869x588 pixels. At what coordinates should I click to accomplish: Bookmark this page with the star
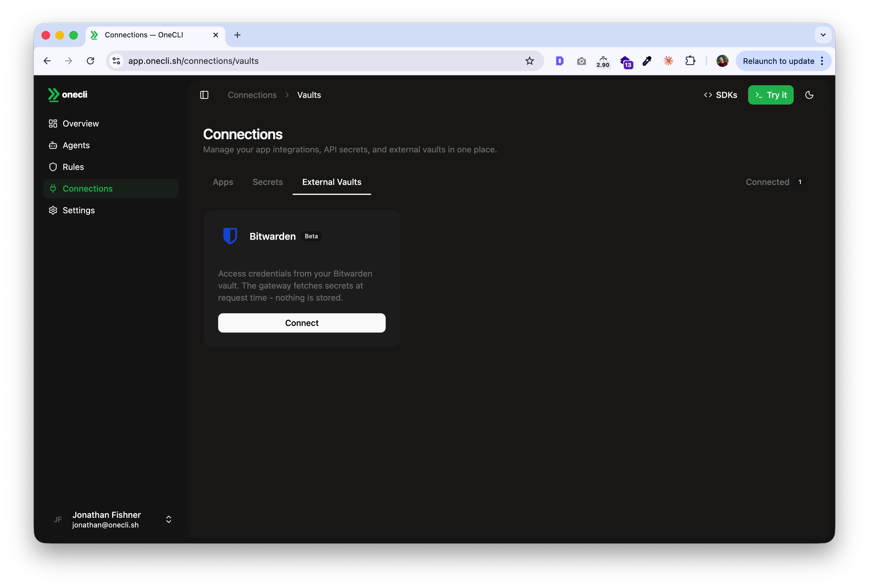(529, 61)
